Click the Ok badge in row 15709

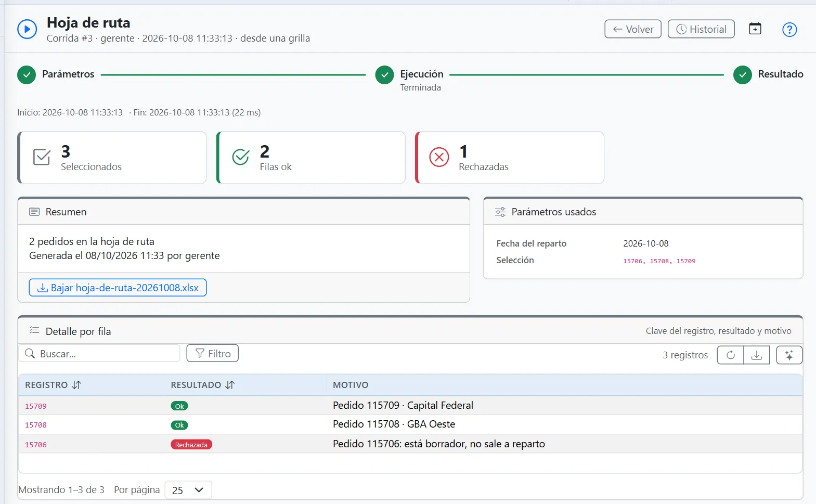click(179, 406)
